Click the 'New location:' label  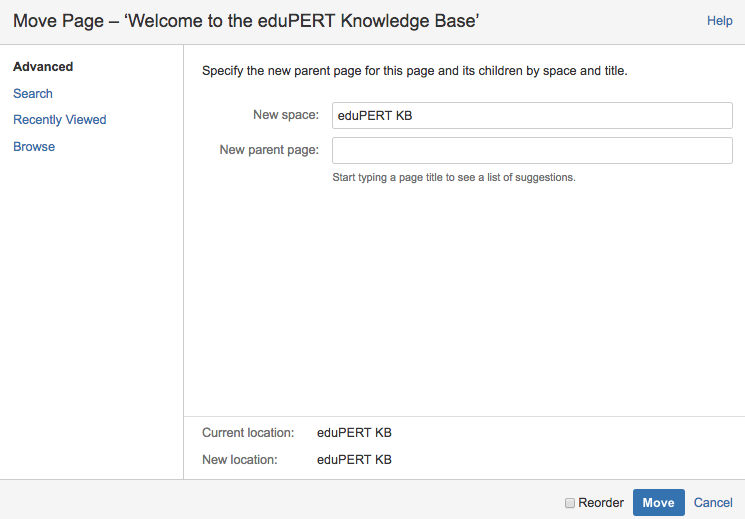tap(240, 460)
